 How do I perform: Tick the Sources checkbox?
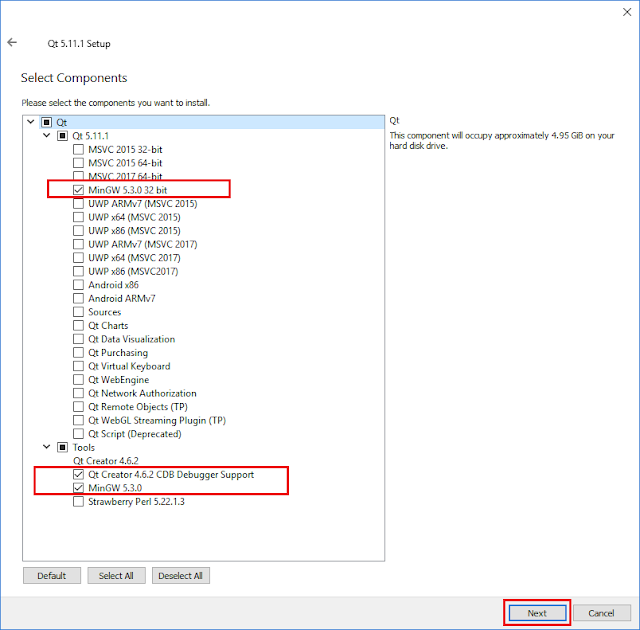pos(78,312)
